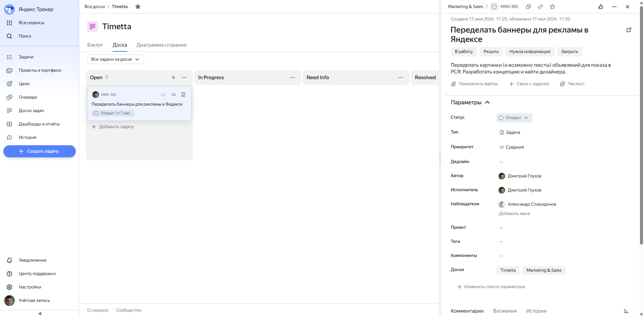Expand the board tasks filter dropdown
This screenshot has width=644, height=317.
(115, 59)
